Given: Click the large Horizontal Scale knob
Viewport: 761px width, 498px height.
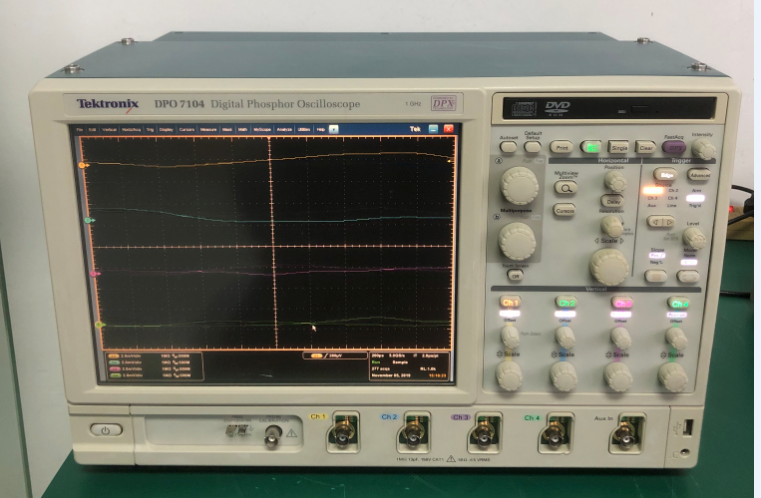Looking at the screenshot, I should tap(609, 266).
